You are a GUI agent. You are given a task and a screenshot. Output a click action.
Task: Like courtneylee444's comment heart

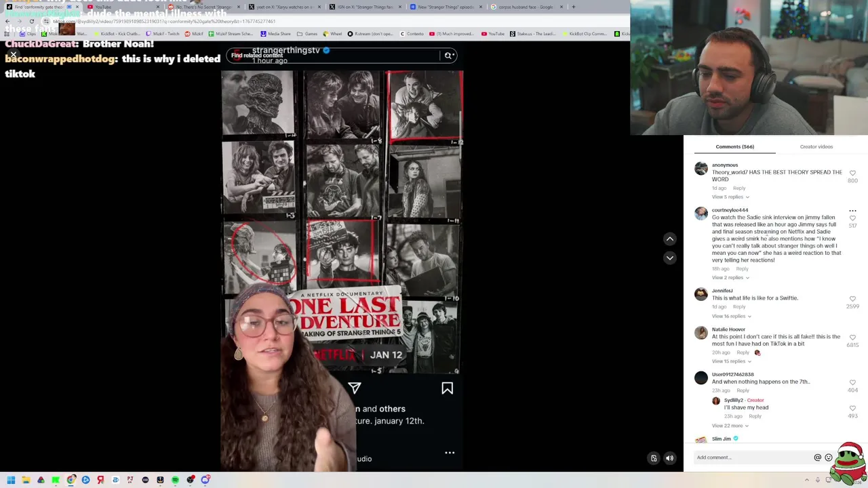pyautogui.click(x=852, y=218)
